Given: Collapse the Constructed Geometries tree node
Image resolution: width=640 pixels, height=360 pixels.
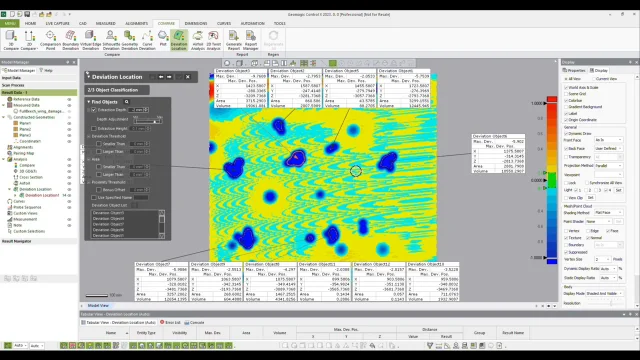Looking at the screenshot, I should click(4, 117).
